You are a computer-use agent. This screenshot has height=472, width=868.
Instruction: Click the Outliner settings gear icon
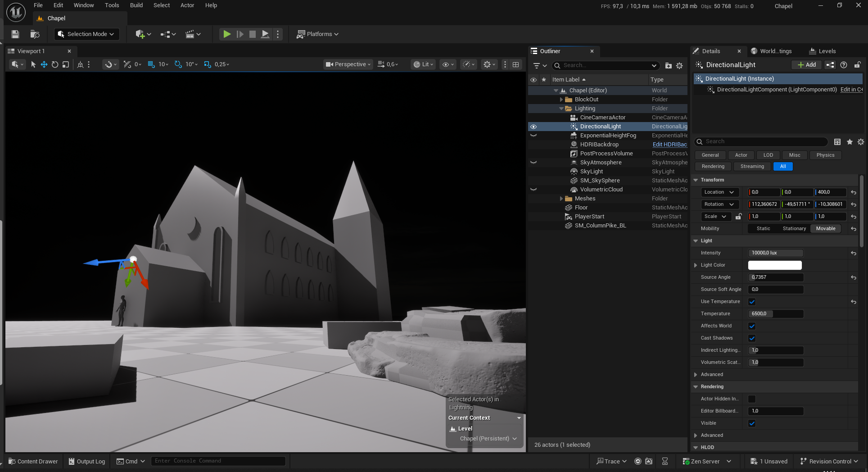pos(679,66)
